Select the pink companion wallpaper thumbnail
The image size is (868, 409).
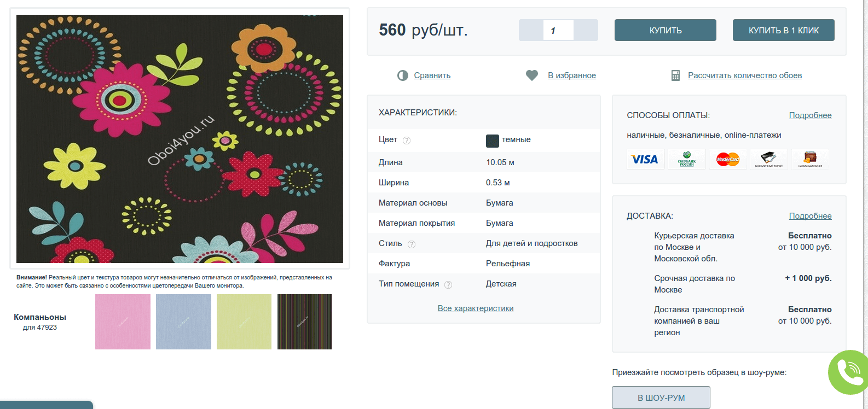coord(123,322)
